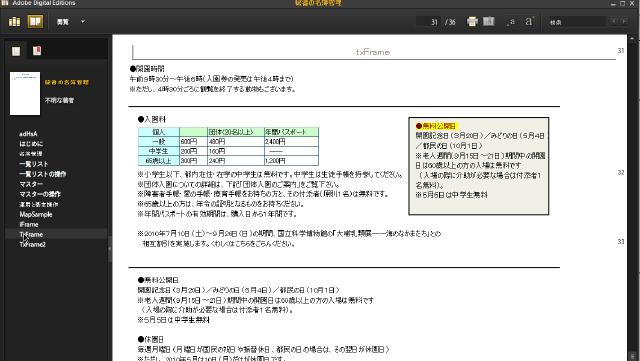Select the reading view book icon

(35, 21)
